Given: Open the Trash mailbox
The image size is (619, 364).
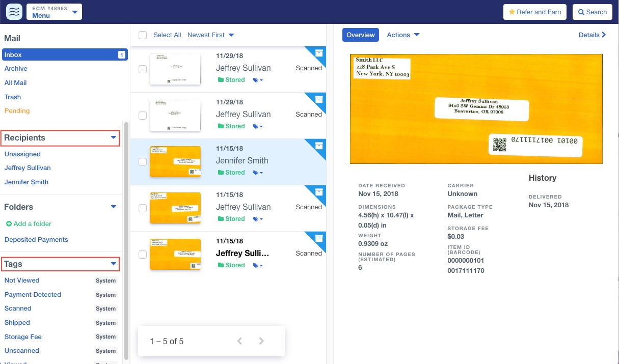Looking at the screenshot, I should pos(13,97).
